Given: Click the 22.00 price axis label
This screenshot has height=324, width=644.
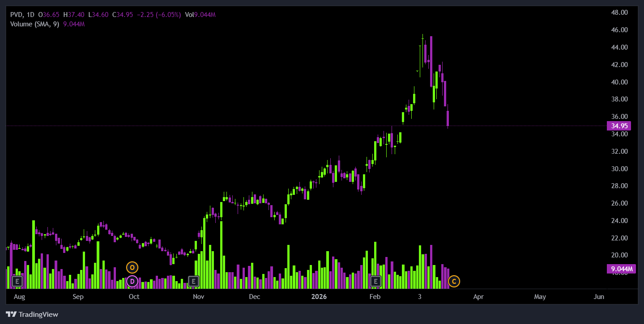Looking at the screenshot, I should coord(619,238).
